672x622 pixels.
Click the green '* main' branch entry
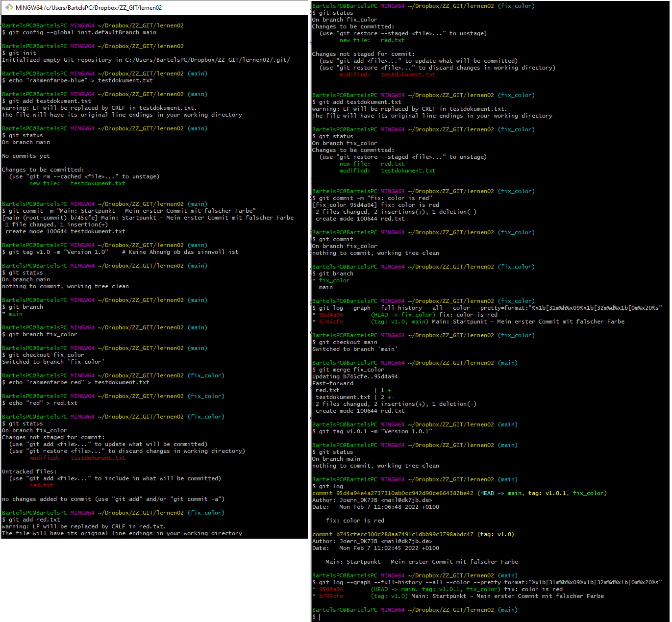pyautogui.click(x=12, y=314)
